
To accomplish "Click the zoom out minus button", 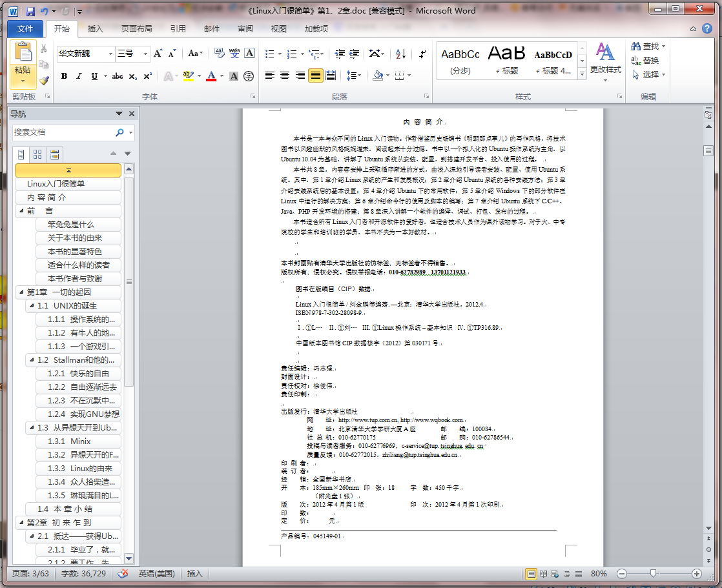I will 622,574.
